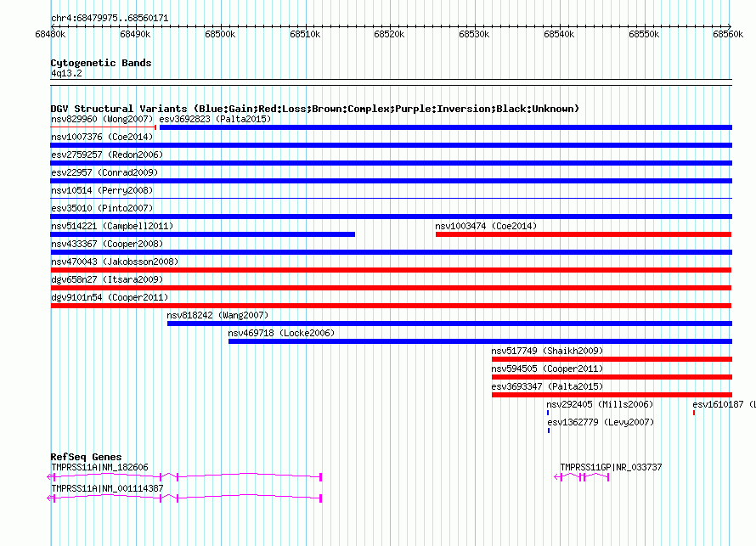This screenshot has width=756, height=546.
Task: Open the esv2759257 (Redon2006) variant
Action: pyautogui.click(x=107, y=155)
